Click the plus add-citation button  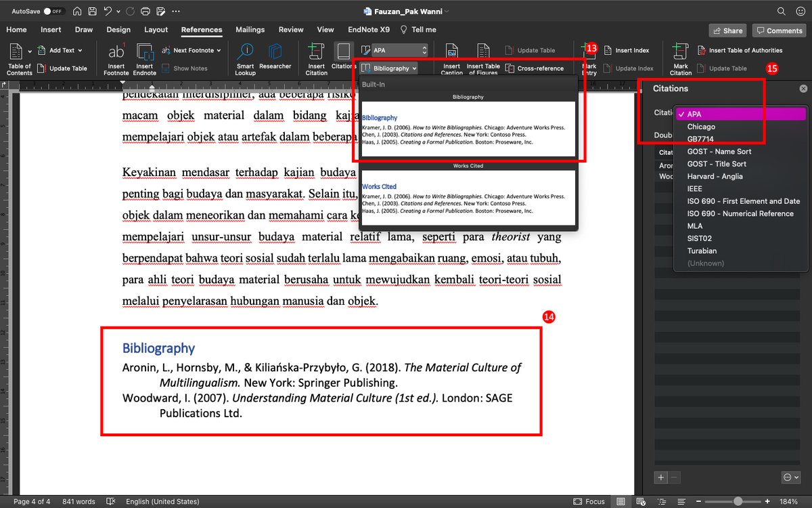[661, 477]
